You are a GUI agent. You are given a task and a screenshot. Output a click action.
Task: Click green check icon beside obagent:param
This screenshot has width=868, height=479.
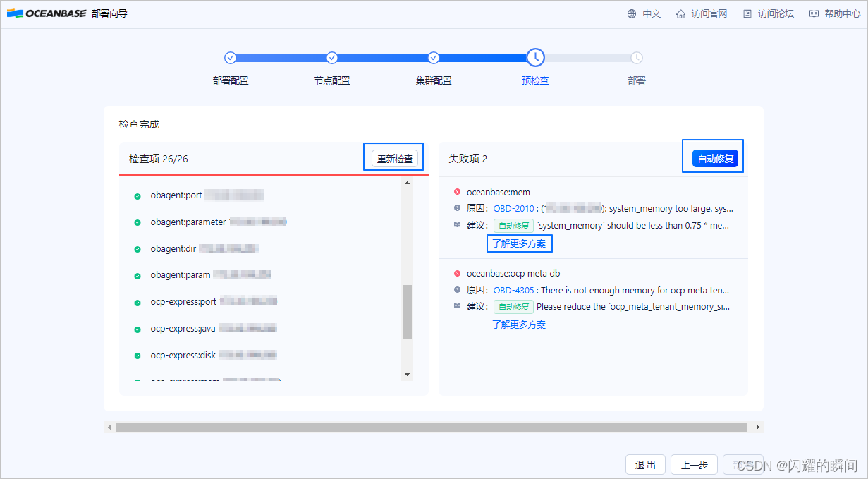click(137, 276)
